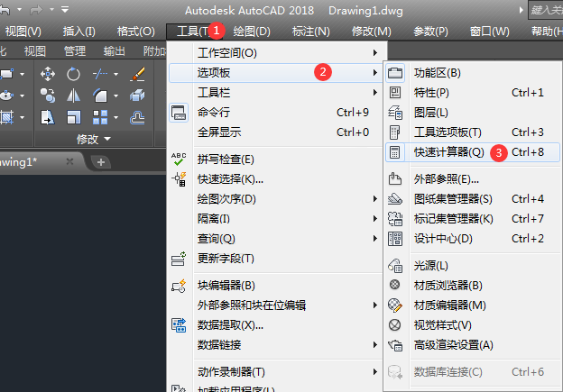The height and width of the screenshot is (392, 563).
Task: Expand the 数据链接 submenu
Action: click(x=277, y=345)
